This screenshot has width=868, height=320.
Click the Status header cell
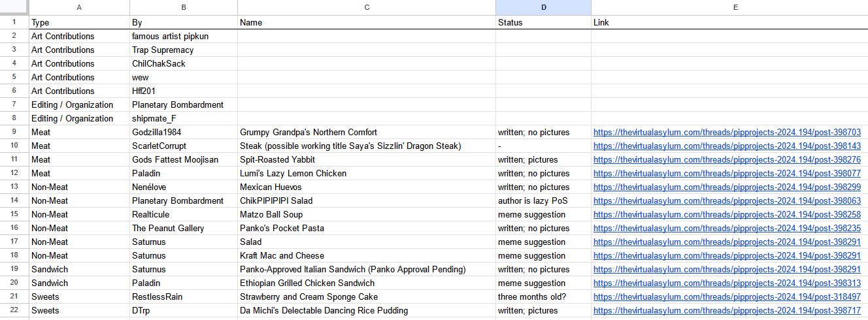[543, 22]
